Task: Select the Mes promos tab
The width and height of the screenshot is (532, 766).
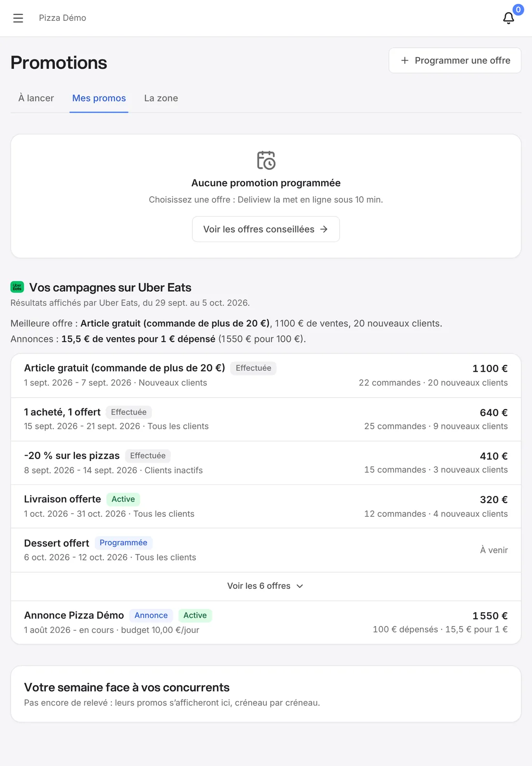Action: point(99,98)
